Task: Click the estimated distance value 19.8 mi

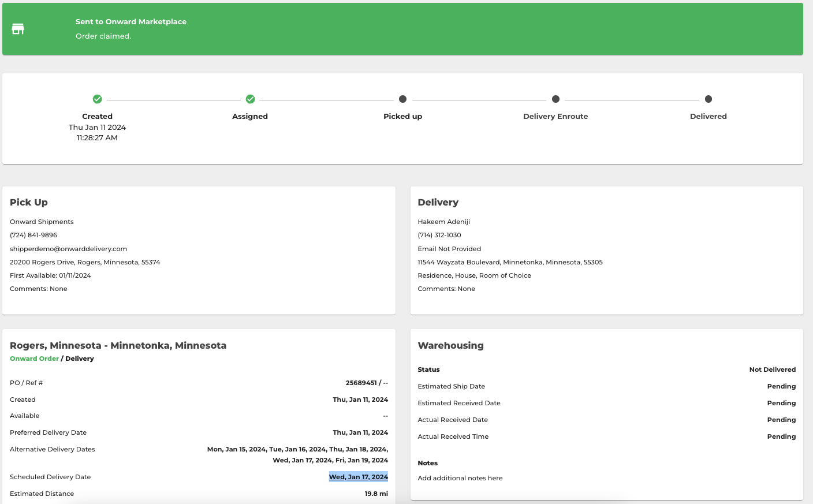Action: point(376,494)
